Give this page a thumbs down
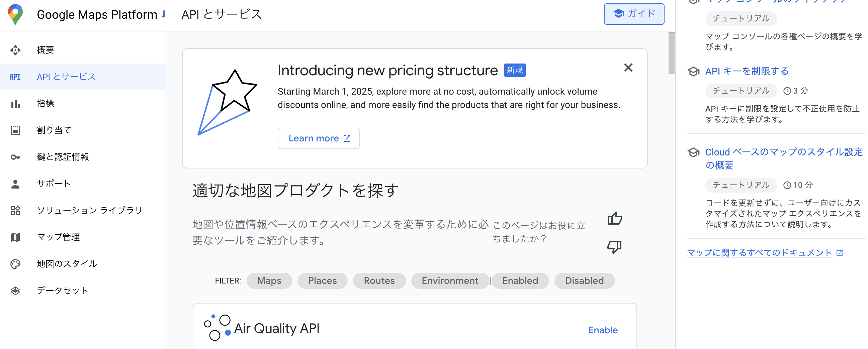Viewport: 868px width, 349px height. (614, 246)
